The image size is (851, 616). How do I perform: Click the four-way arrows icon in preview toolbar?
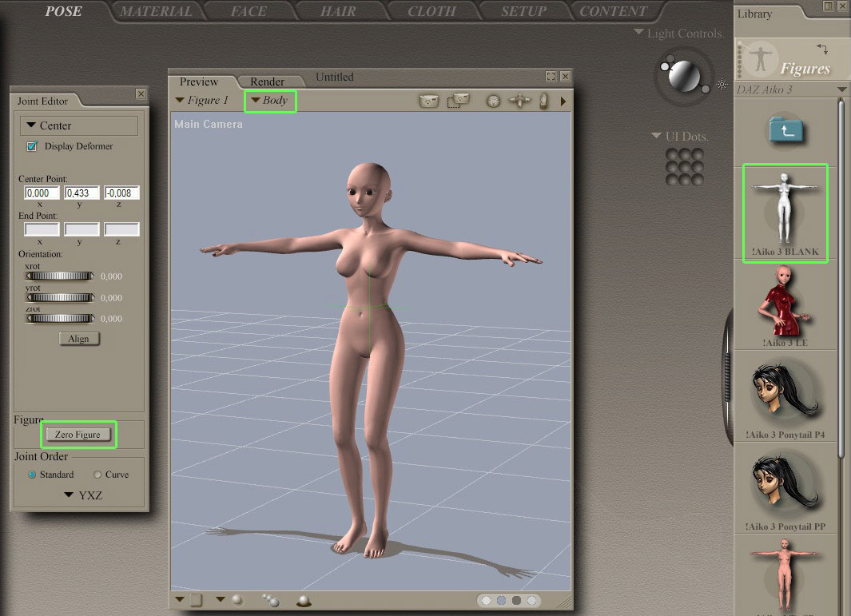click(x=520, y=101)
